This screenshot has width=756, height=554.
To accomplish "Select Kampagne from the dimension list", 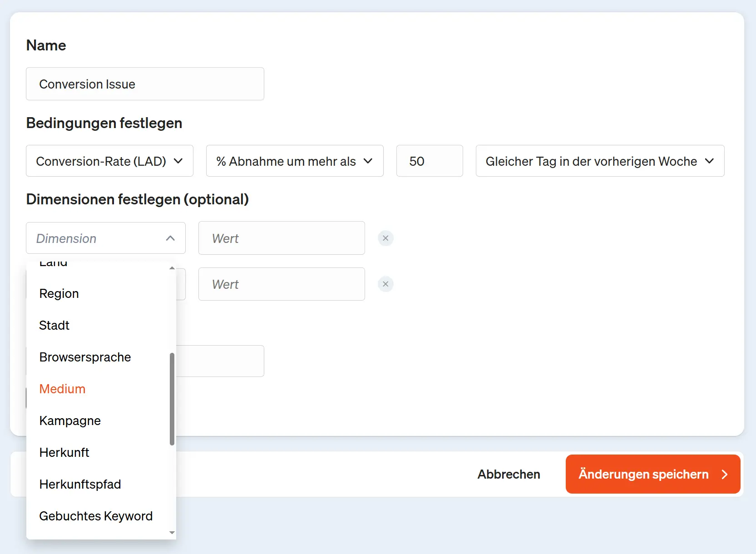I will click(70, 420).
